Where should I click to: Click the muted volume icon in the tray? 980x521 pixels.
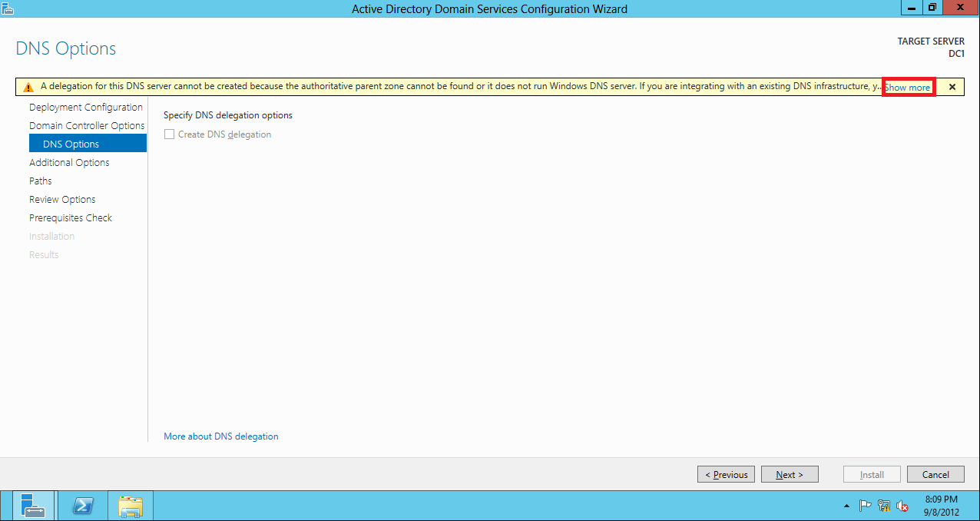[x=901, y=505]
